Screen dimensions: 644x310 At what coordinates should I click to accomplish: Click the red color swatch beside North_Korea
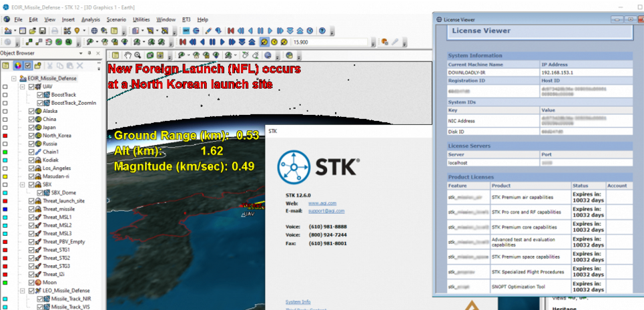pyautogui.click(x=5, y=136)
